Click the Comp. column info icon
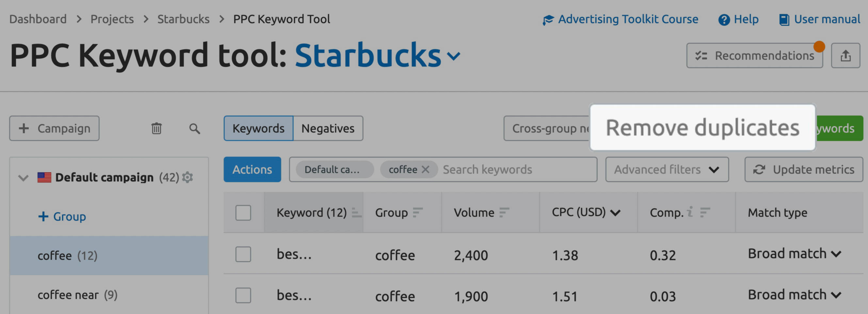The width and height of the screenshot is (868, 314). tap(689, 212)
